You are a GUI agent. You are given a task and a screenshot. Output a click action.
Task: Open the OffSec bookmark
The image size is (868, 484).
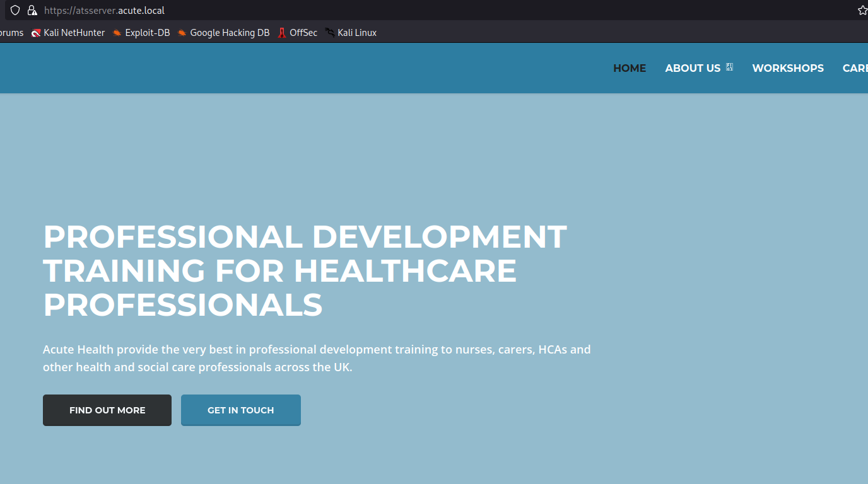298,33
